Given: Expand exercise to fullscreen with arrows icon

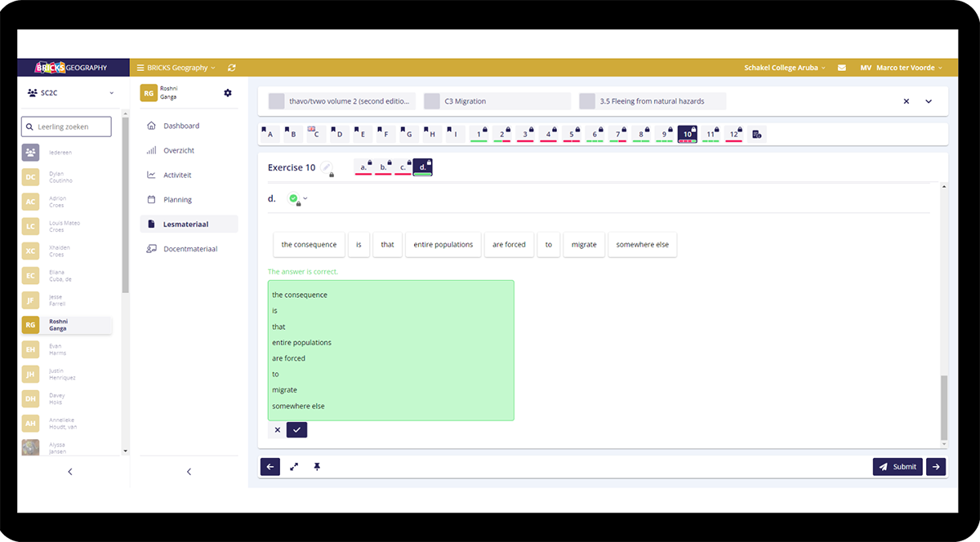Looking at the screenshot, I should (294, 467).
